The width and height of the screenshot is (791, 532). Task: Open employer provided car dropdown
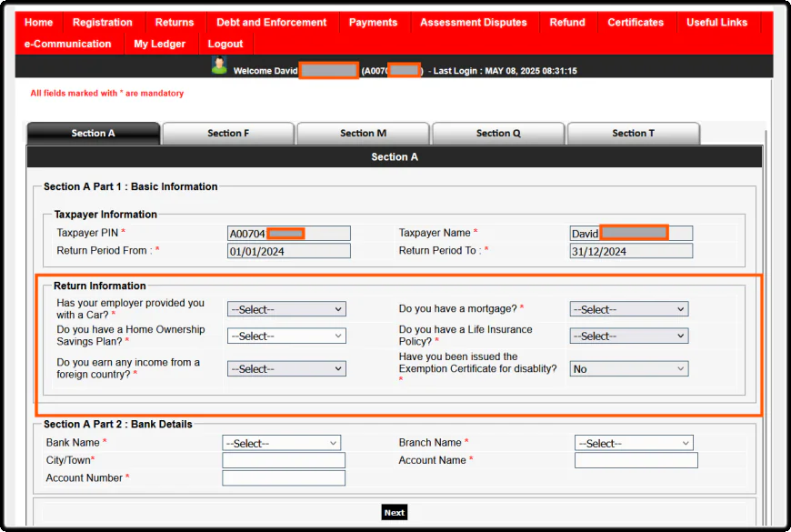(286, 309)
